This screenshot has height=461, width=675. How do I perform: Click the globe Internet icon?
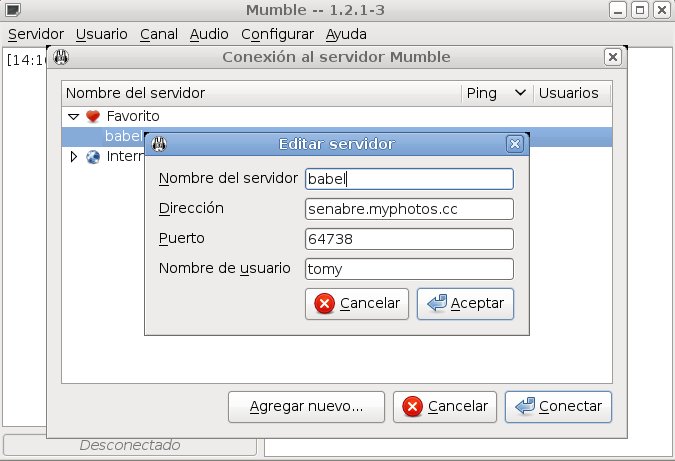(x=93, y=157)
